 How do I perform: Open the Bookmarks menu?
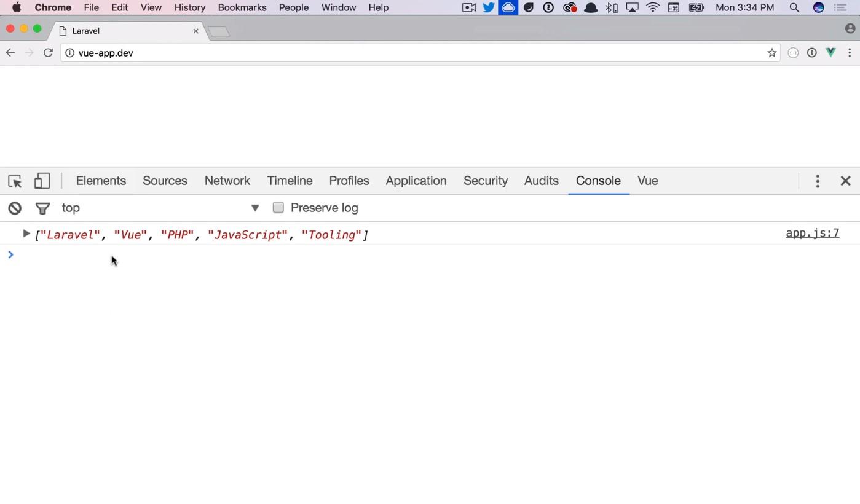(x=242, y=7)
